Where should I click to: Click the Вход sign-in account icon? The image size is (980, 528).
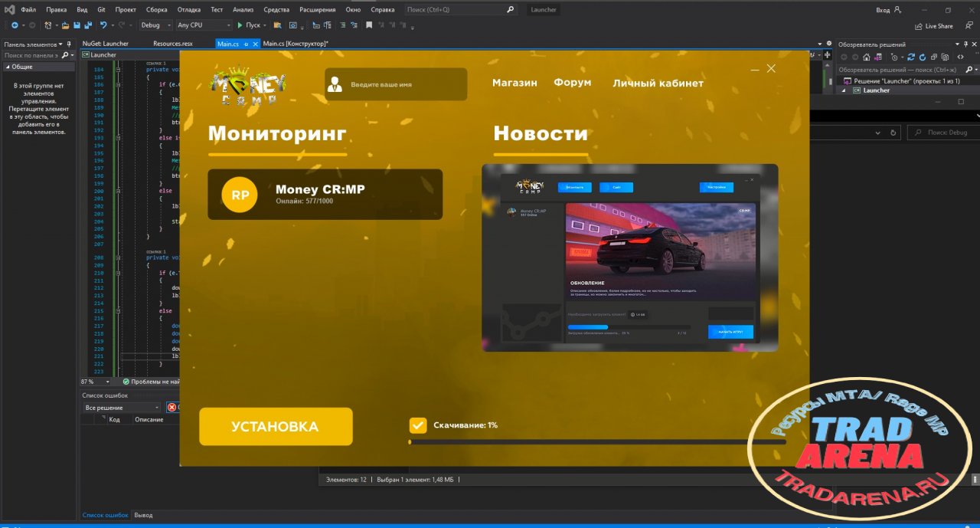(898, 10)
